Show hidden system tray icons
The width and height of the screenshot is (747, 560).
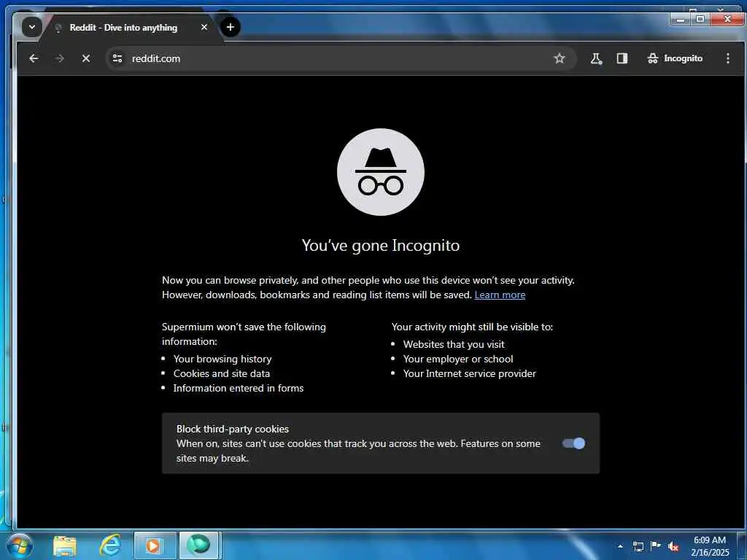click(620, 546)
